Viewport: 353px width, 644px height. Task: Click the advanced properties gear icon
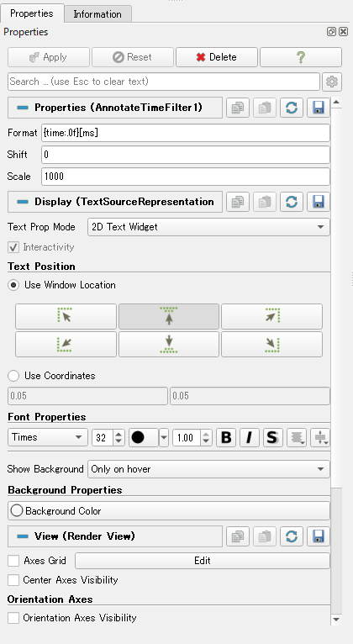(332, 82)
